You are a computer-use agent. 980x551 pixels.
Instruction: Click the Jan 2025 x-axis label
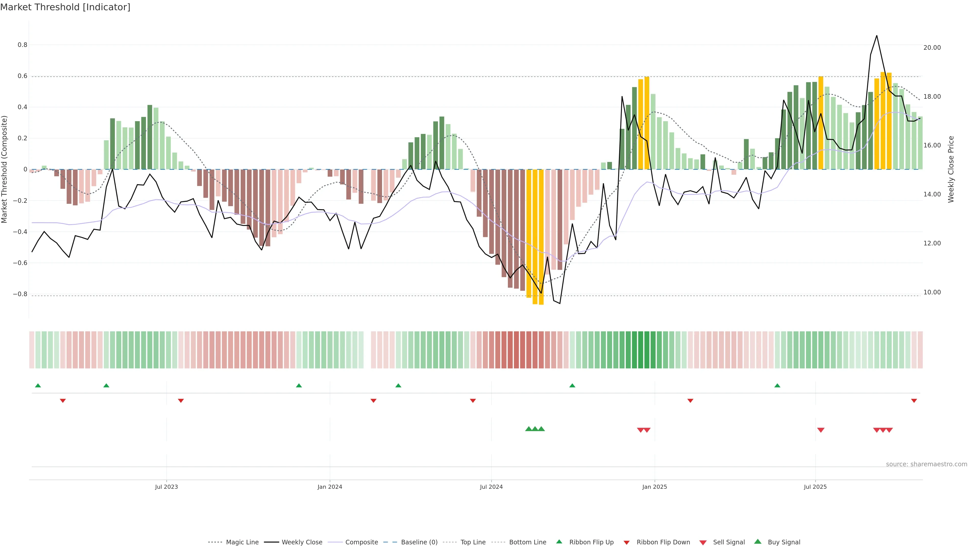tap(654, 487)
